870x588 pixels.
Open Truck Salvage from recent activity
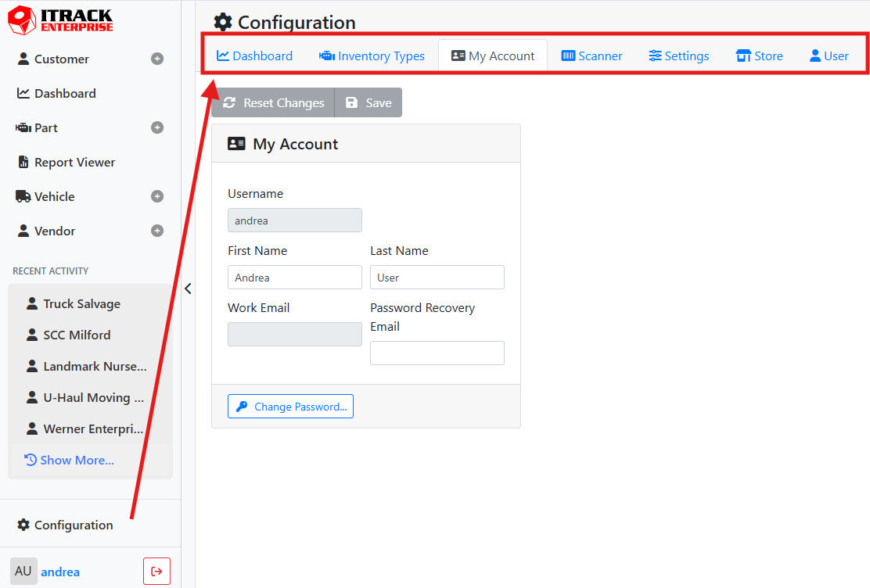click(x=81, y=303)
